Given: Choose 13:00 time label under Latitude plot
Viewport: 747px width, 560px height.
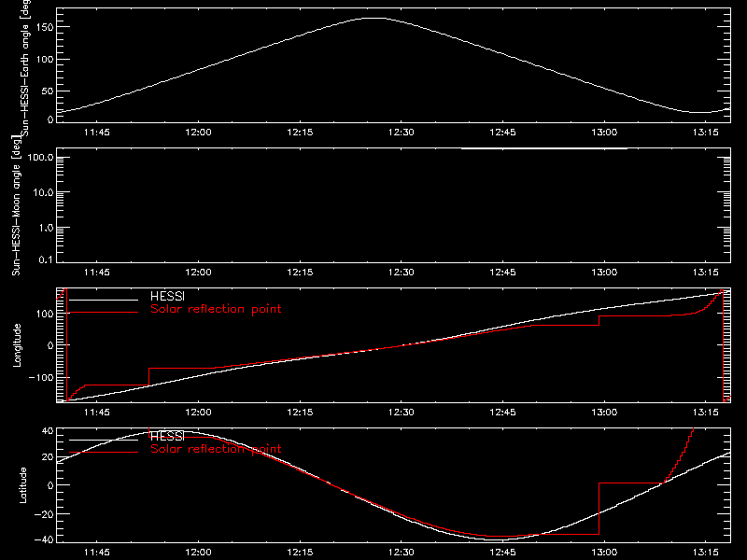Looking at the screenshot, I should pos(604,553).
